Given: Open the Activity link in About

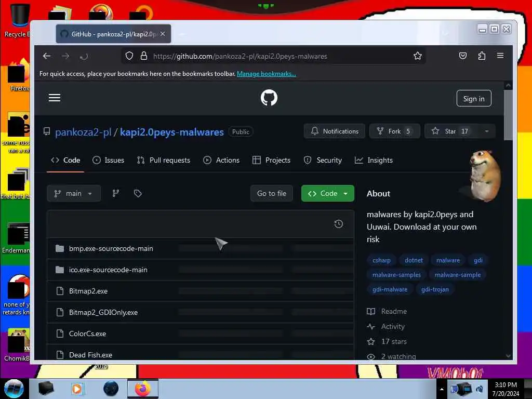Looking at the screenshot, I should pyautogui.click(x=386, y=326).
